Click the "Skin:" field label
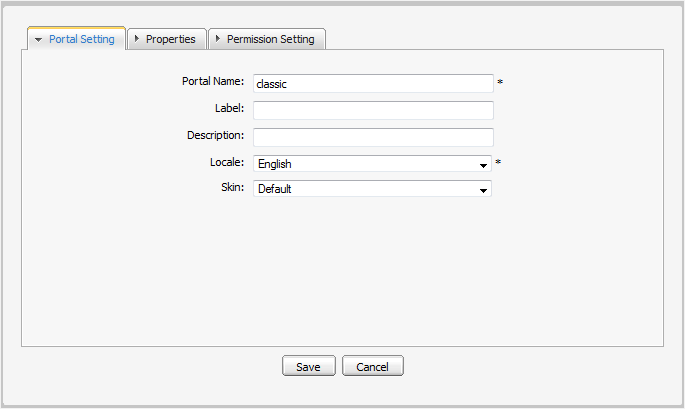Screen dimensions: 685x409 click(x=232, y=187)
